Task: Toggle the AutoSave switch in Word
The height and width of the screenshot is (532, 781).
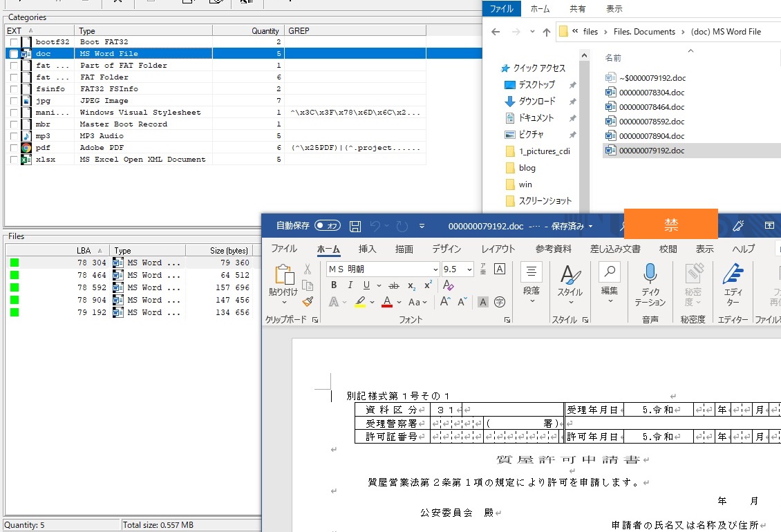Action: (327, 226)
